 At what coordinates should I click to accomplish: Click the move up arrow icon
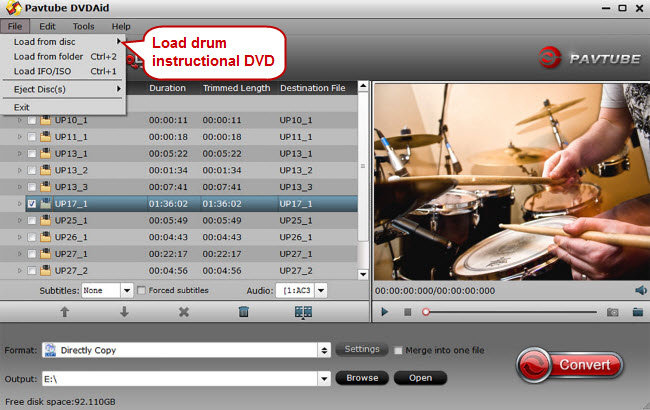click(64, 312)
